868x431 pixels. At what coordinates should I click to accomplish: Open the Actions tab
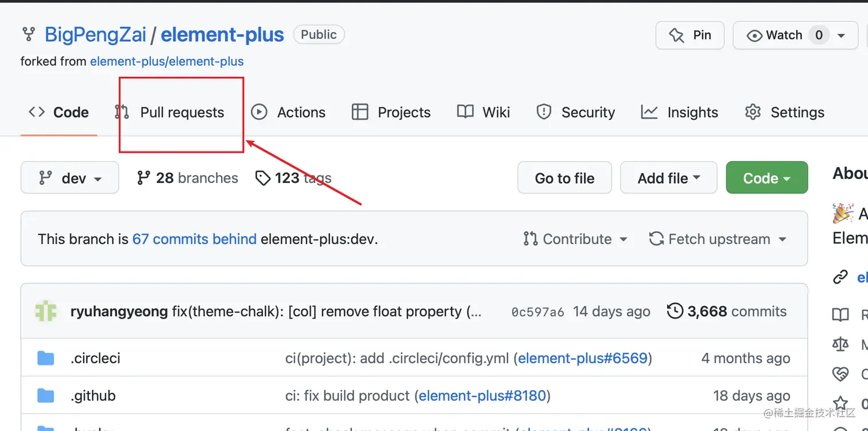coord(289,112)
